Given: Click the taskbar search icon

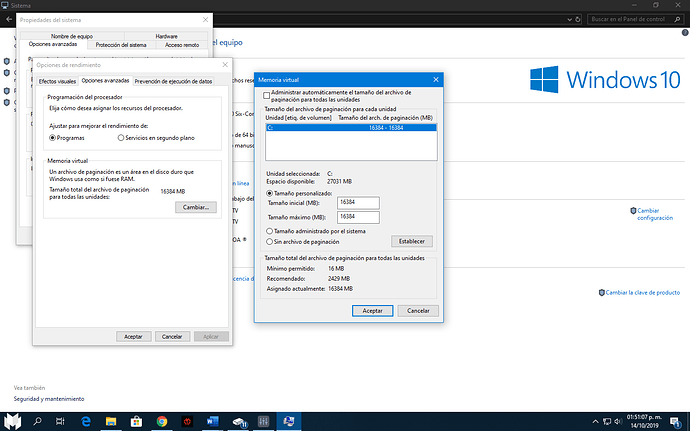Looking at the screenshot, I should [x=36, y=421].
